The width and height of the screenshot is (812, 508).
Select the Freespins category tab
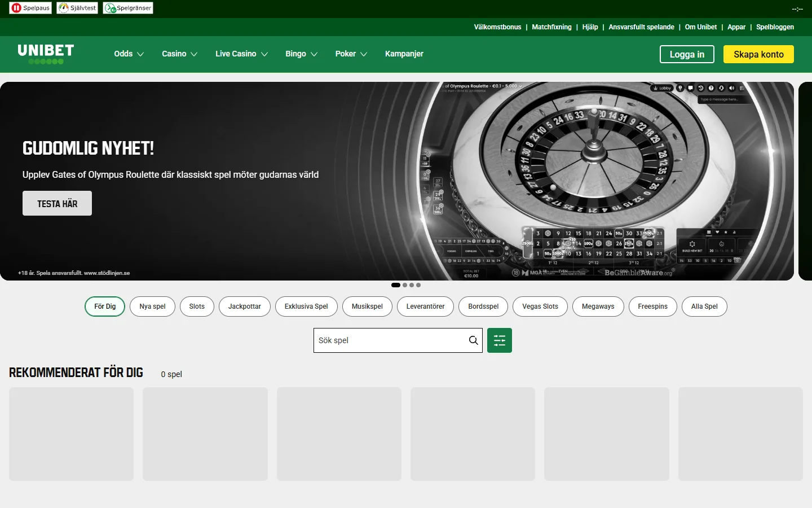653,306
